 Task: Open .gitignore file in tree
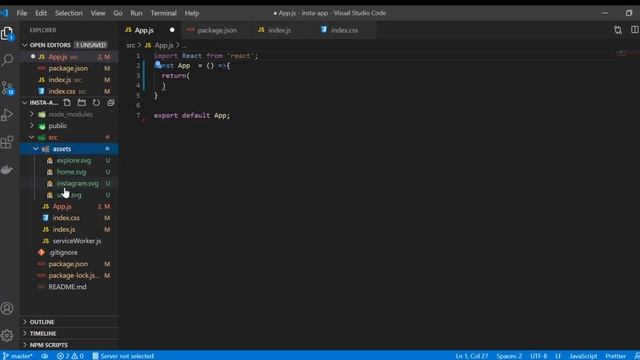[x=69, y=252]
